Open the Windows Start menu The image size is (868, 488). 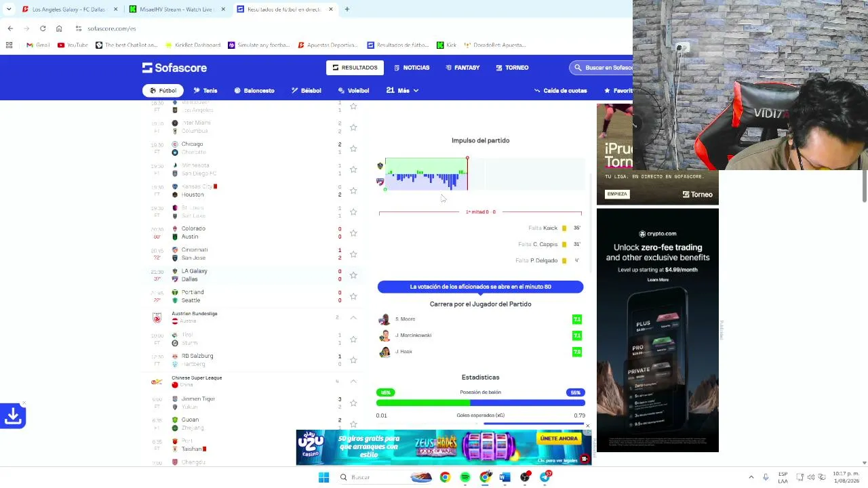(323, 477)
